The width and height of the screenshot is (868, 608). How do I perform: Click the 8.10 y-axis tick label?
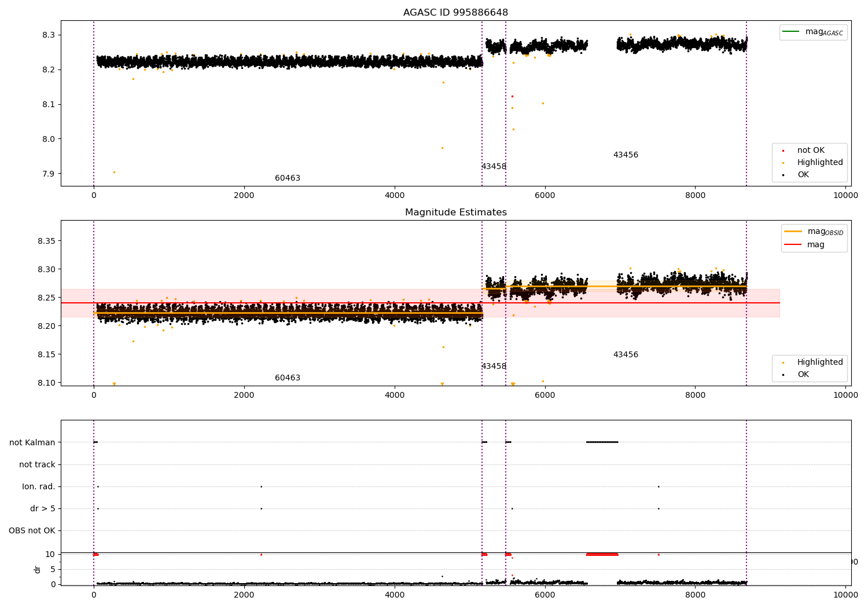click(x=46, y=383)
